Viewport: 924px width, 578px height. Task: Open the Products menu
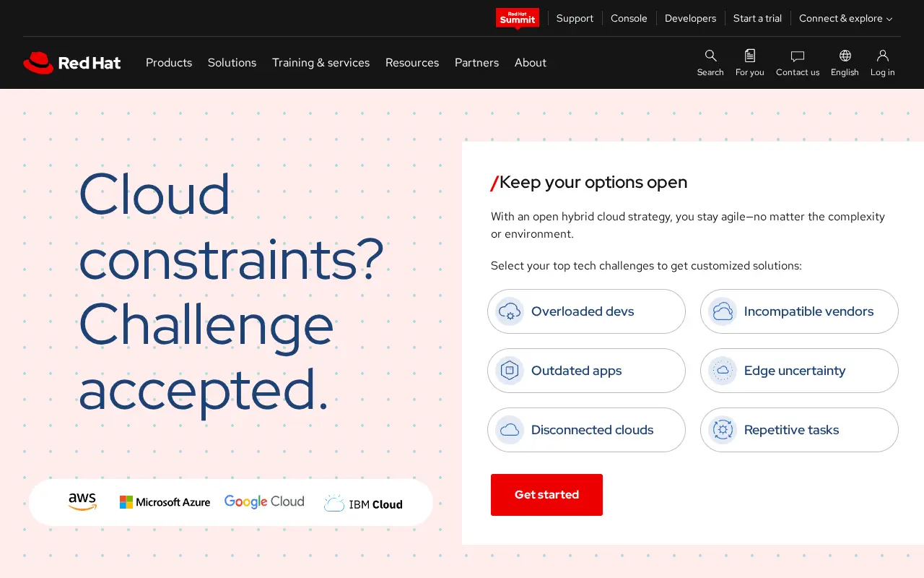point(169,63)
